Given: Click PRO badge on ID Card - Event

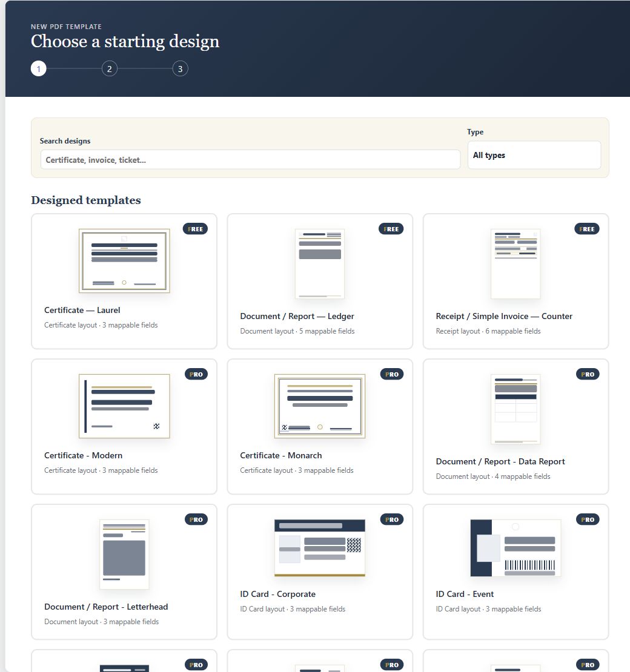Looking at the screenshot, I should click(x=588, y=519).
